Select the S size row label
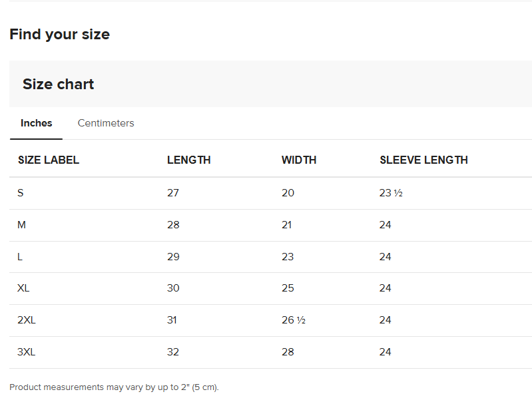The image size is (532, 414). coord(21,193)
